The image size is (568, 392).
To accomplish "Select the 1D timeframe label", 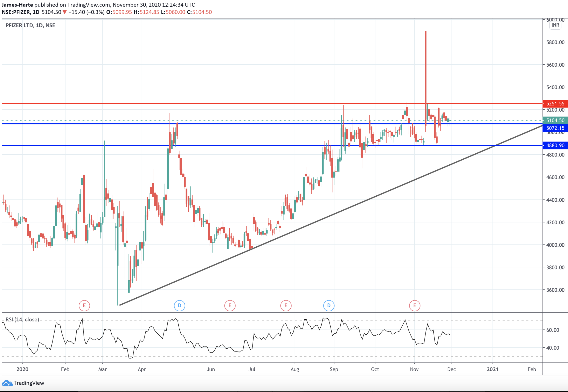I will 36,12.
